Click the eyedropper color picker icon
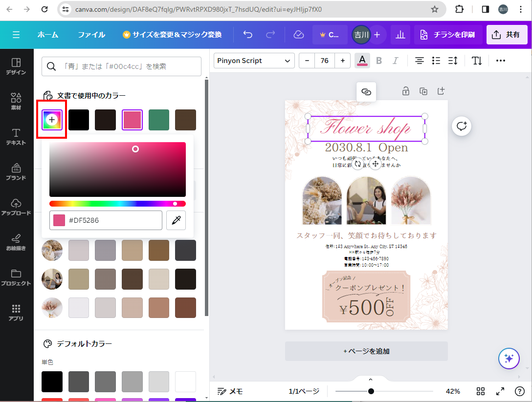 click(x=176, y=220)
